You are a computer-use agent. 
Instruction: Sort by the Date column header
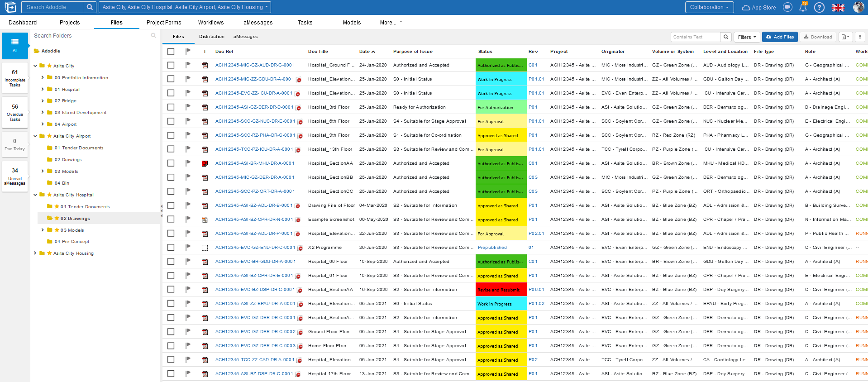[x=367, y=52]
